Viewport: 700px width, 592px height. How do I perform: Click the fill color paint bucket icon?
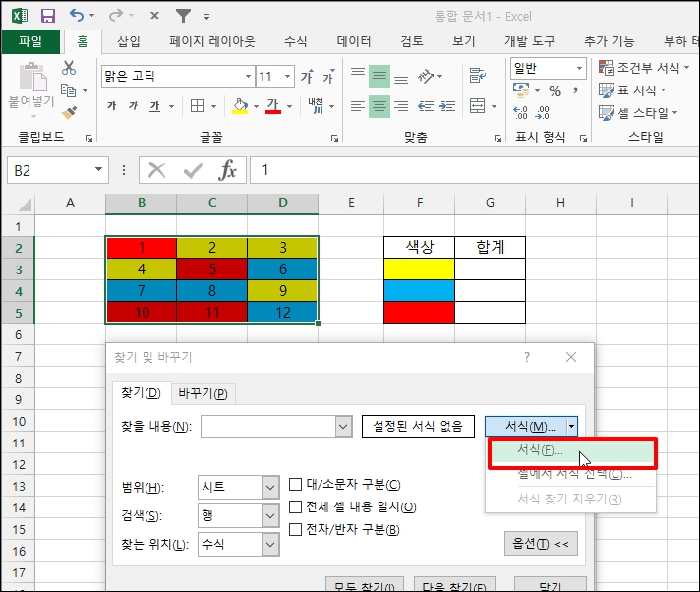(x=240, y=106)
